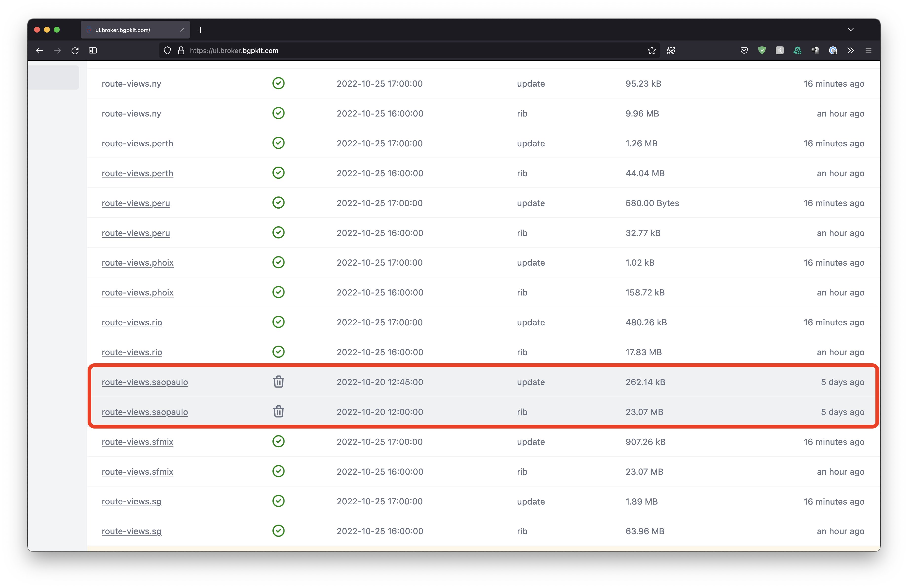Open the hamburger application menu

pyautogui.click(x=868, y=50)
